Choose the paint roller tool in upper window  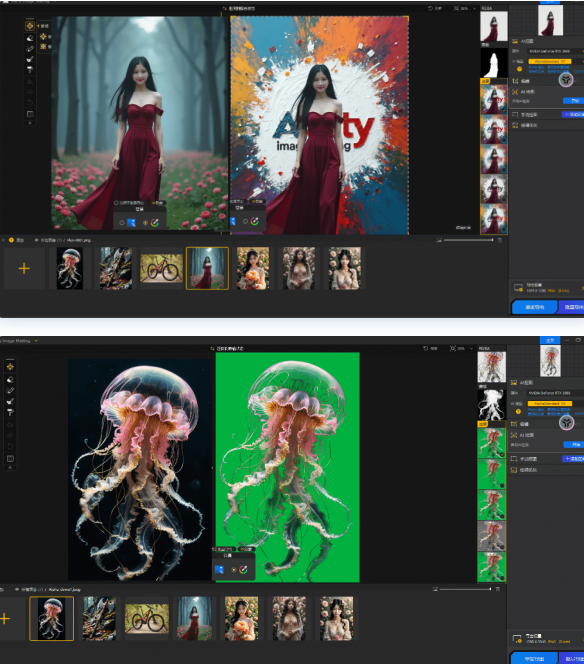pyautogui.click(x=30, y=69)
